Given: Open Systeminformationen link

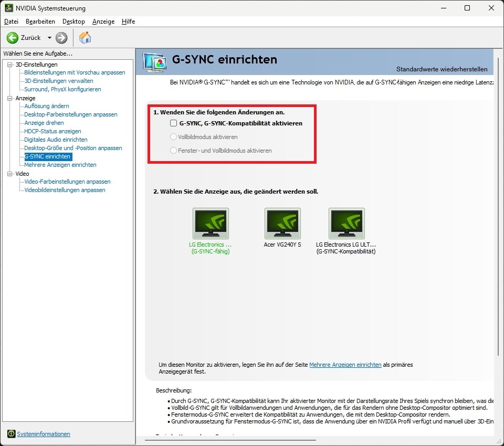Looking at the screenshot, I should tap(44, 434).
